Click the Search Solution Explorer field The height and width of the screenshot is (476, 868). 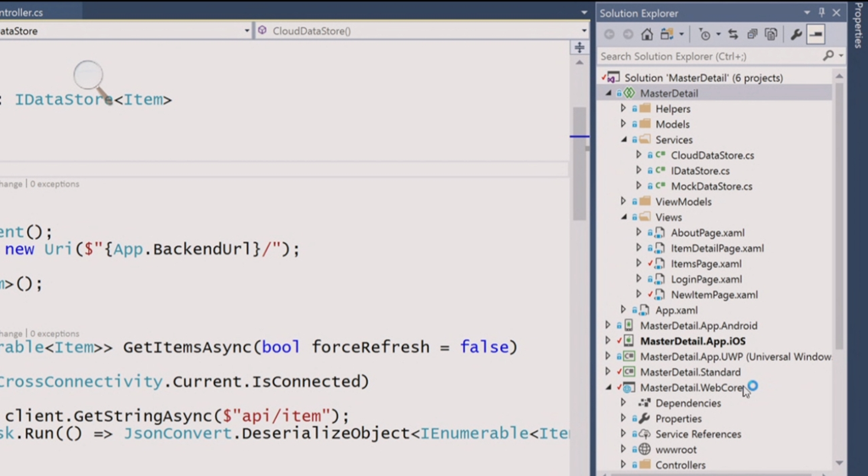coord(708,56)
